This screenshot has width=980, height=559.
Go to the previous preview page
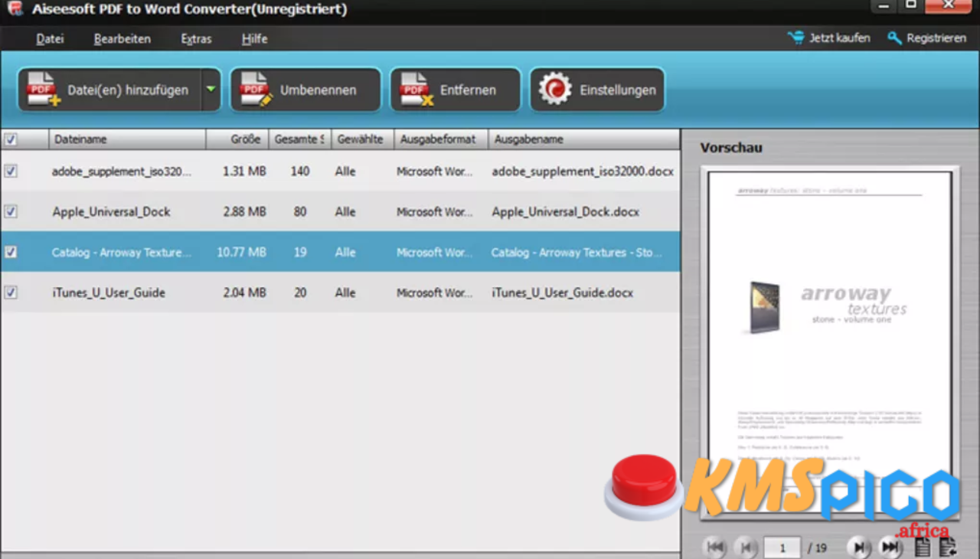[746, 547]
